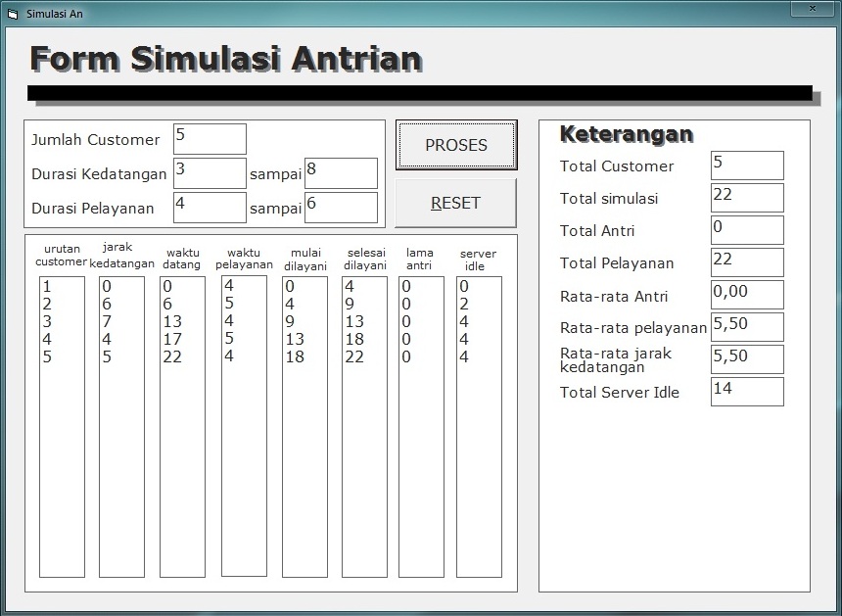Select the Total Server Idle field showing 14

pos(746,391)
